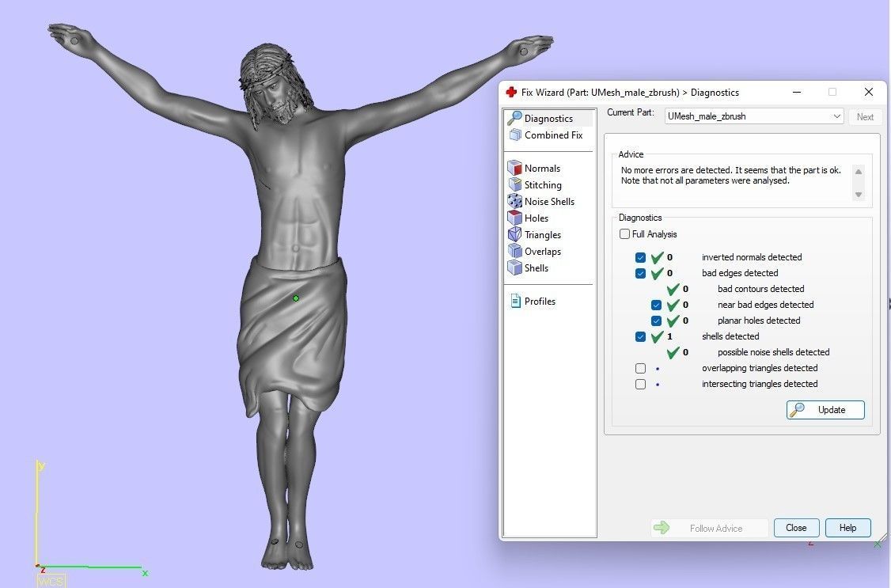
Task: Click the red cross Fix Wizard icon
Action: click(x=511, y=92)
